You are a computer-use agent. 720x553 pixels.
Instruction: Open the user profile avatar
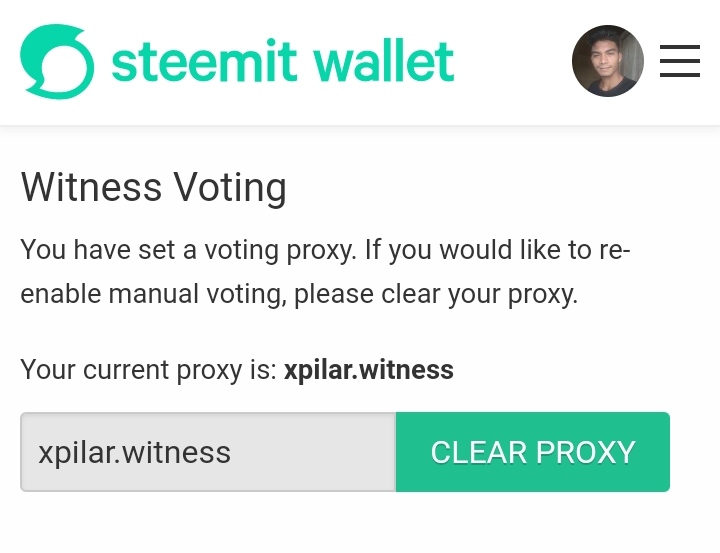[608, 61]
